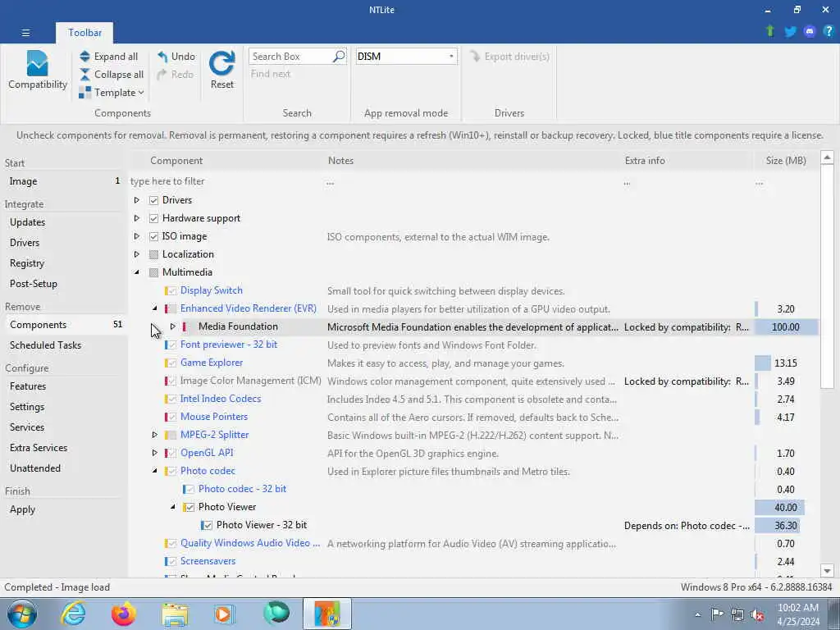The height and width of the screenshot is (630, 840).
Task: Collapse the Enhanced Video Renderer node
Action: tap(155, 308)
